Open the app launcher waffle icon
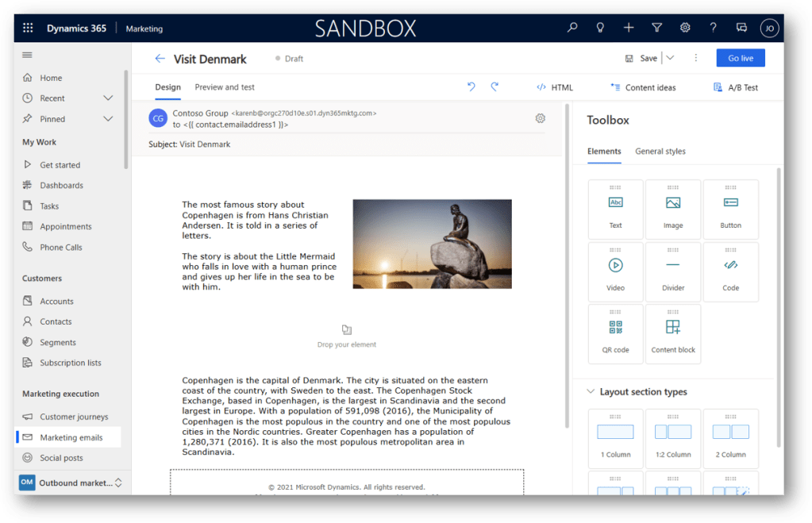 (28, 28)
